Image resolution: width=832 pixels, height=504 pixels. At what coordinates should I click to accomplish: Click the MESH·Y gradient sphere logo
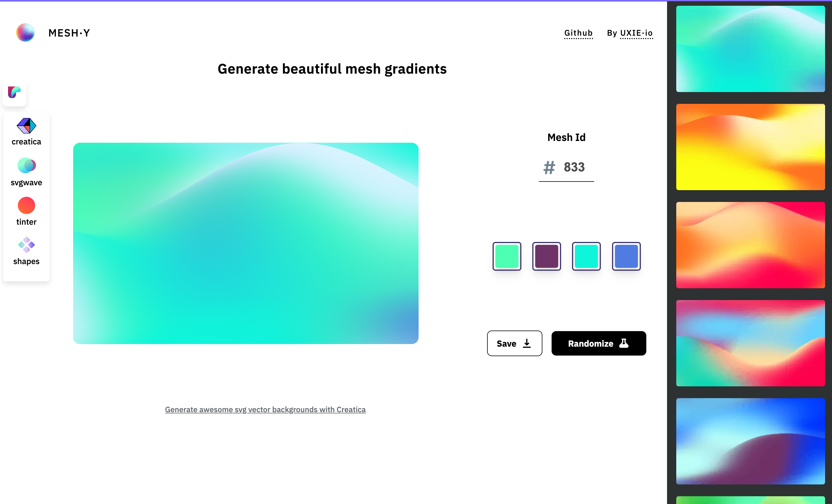pyautogui.click(x=25, y=33)
